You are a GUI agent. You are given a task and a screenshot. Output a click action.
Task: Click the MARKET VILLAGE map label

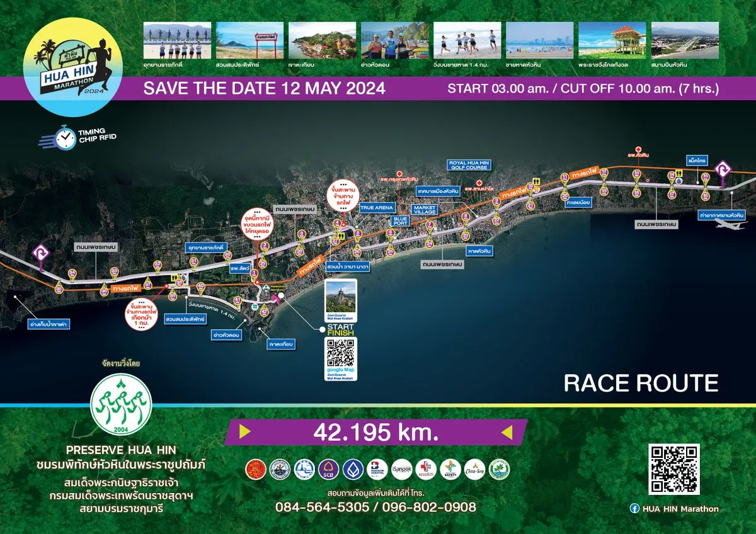[424, 210]
